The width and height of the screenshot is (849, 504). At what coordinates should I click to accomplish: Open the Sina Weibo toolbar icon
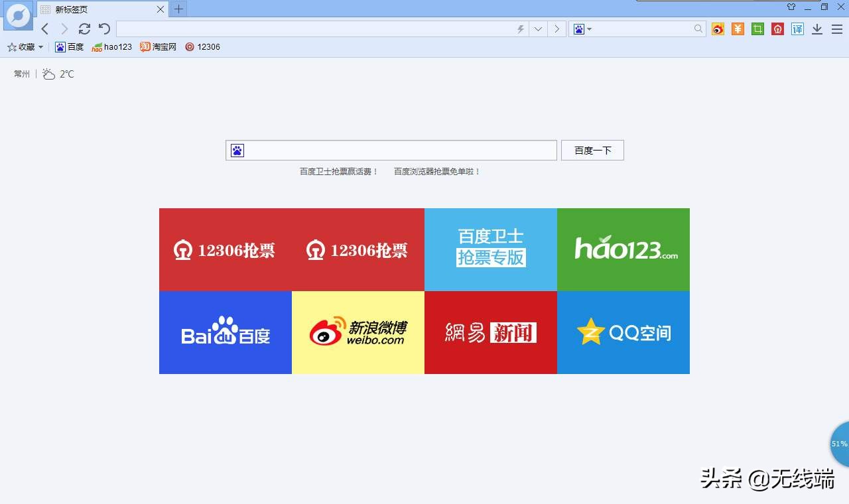click(x=718, y=29)
